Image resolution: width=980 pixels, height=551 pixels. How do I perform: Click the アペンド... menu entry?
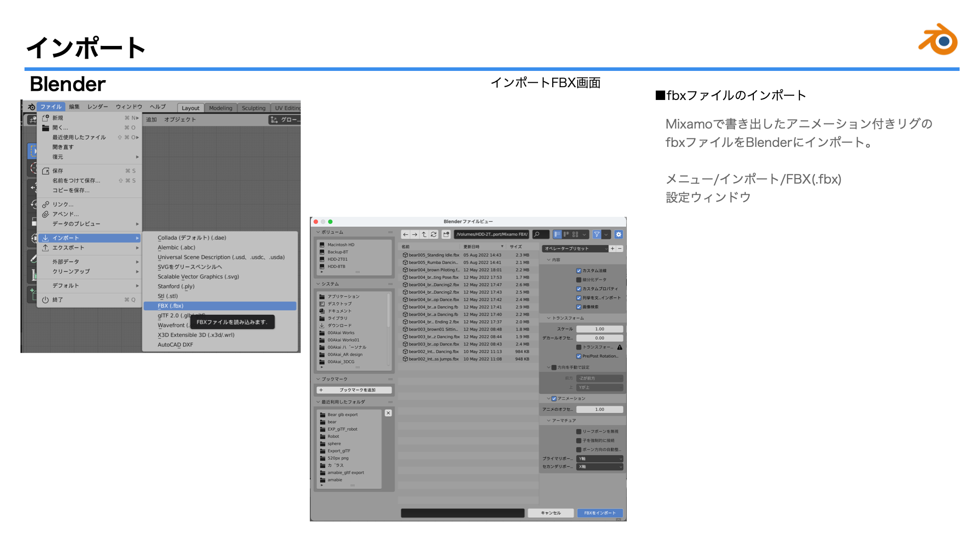click(89, 214)
